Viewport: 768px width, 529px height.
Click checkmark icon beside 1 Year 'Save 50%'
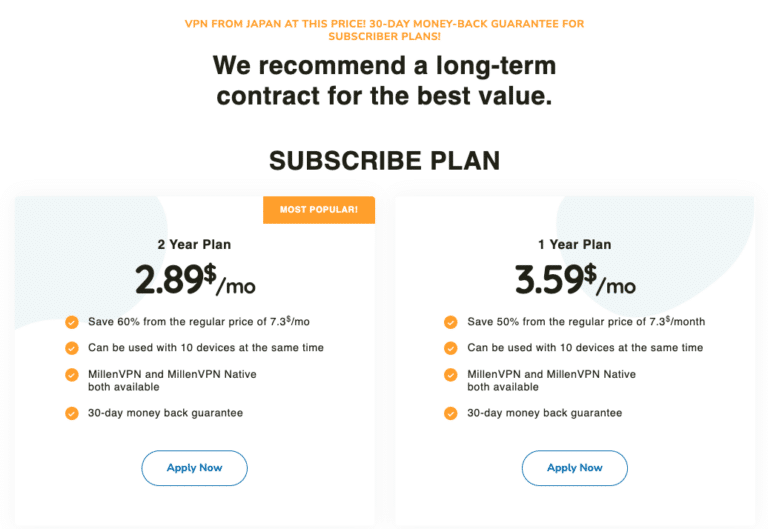(451, 322)
